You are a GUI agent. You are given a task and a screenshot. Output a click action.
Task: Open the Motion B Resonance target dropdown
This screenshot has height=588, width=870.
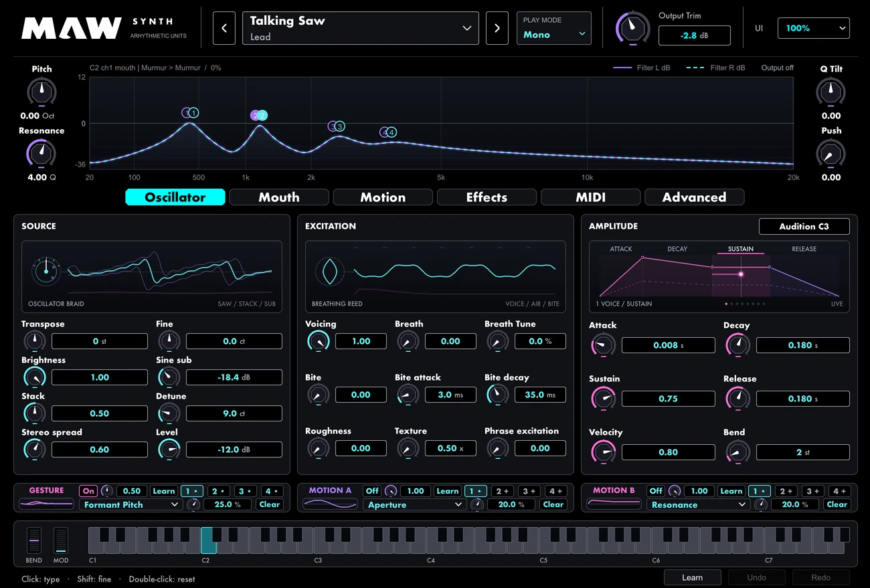pos(699,505)
